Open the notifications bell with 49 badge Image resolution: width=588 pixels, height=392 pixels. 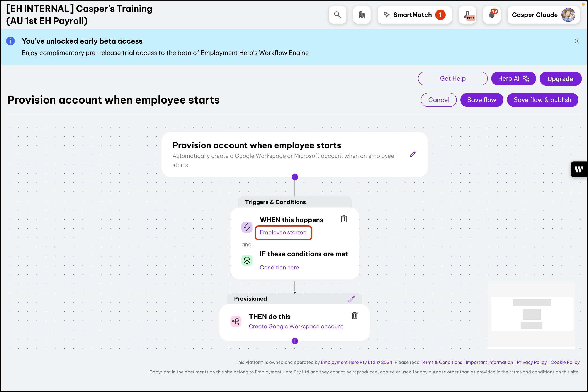[491, 15]
